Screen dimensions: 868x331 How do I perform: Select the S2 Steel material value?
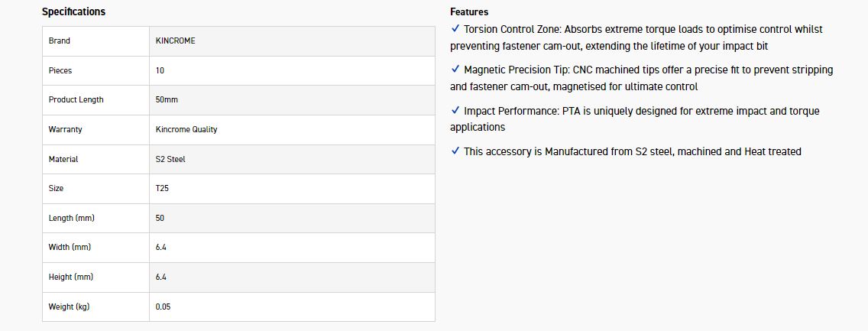[170, 159]
